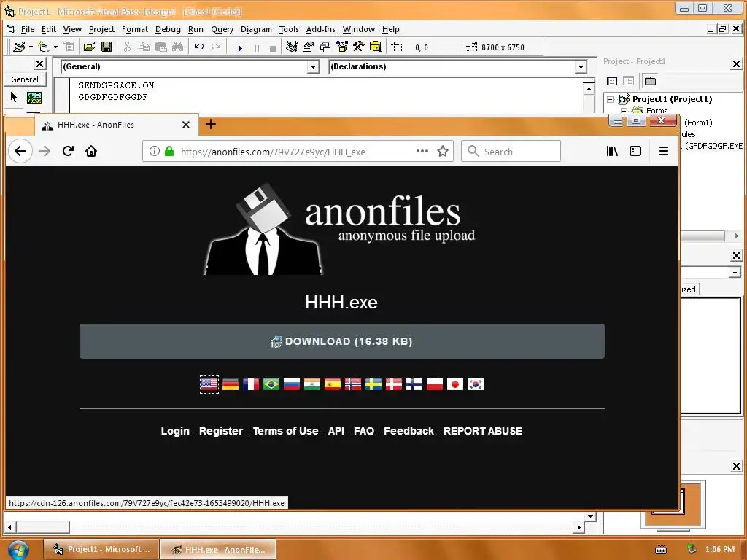Toggle the browser sidebar icon
Image resolution: width=747 pixels, height=560 pixels.
point(635,151)
